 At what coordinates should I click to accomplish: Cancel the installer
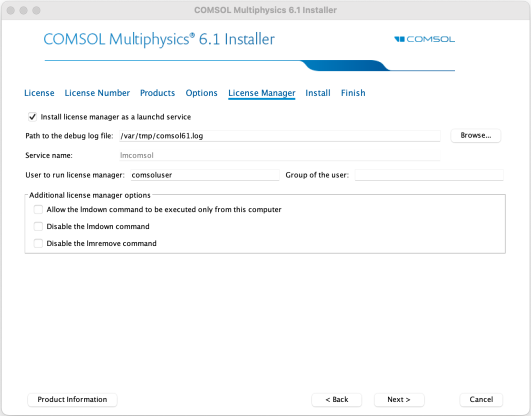[481, 399]
